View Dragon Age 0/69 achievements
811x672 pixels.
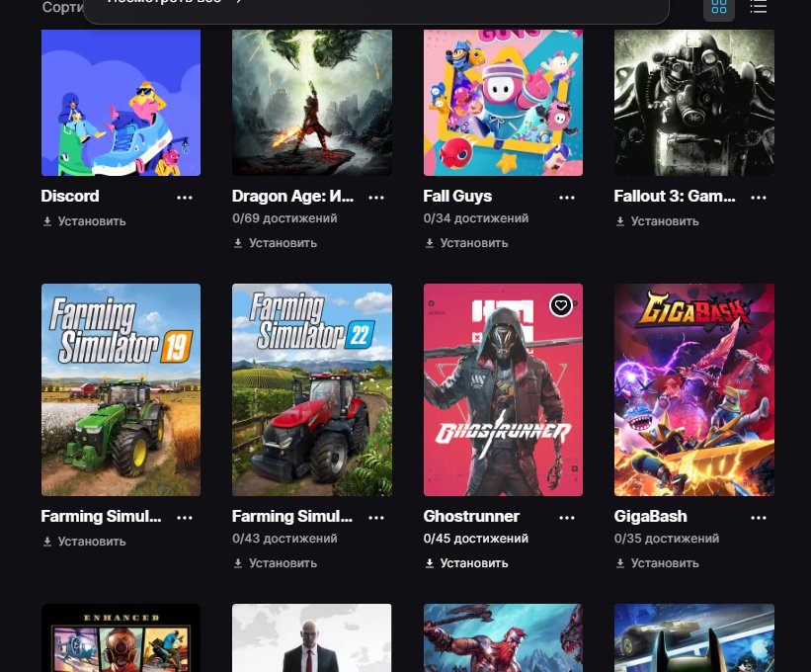tap(285, 218)
